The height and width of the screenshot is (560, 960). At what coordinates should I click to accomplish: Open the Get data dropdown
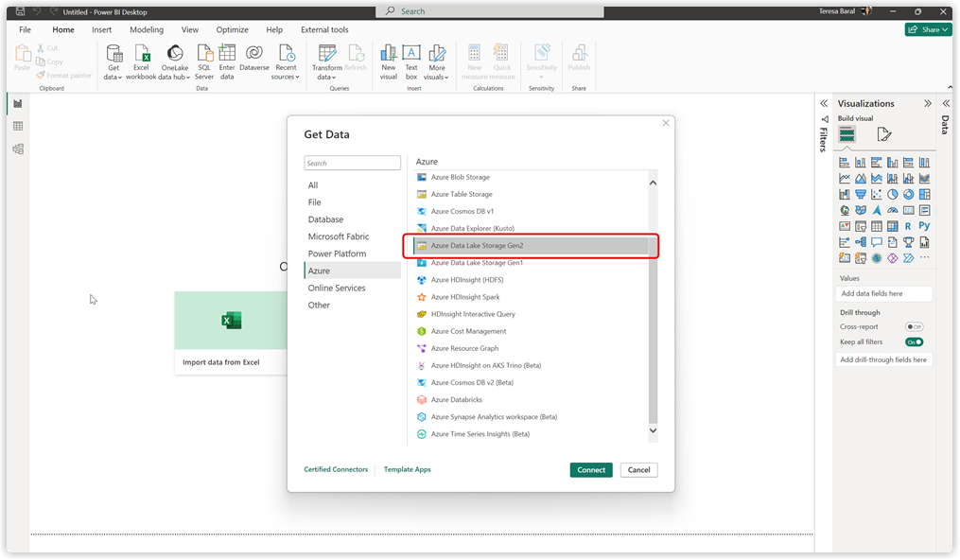pos(113,62)
